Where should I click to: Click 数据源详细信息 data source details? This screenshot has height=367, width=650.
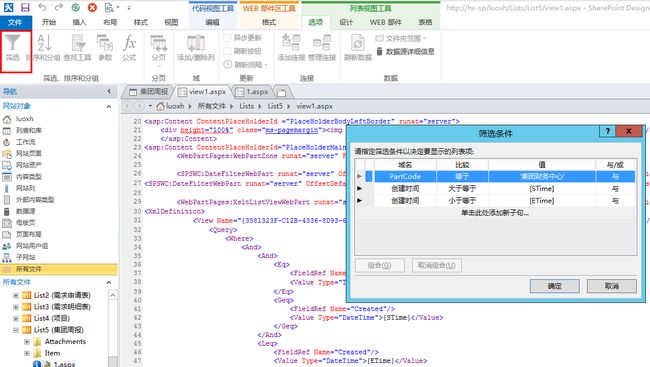(405, 51)
